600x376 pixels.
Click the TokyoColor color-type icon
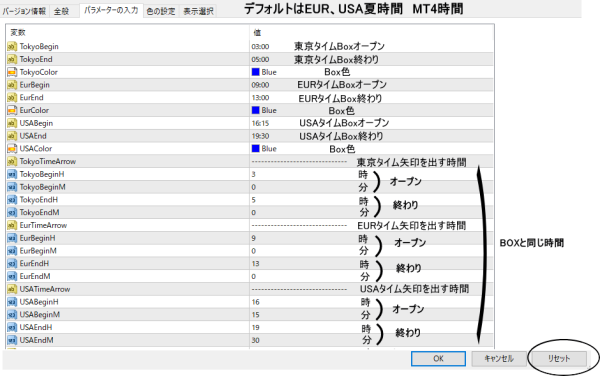click(x=12, y=72)
